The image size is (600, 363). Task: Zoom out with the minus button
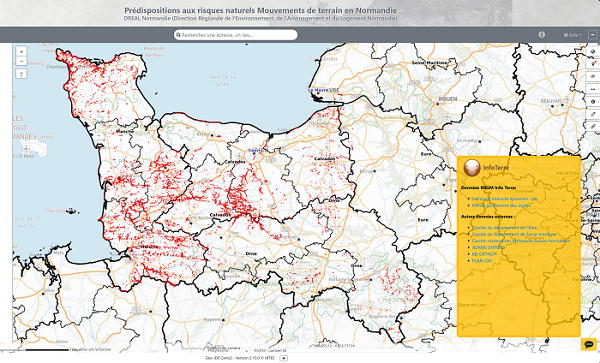tap(21, 61)
